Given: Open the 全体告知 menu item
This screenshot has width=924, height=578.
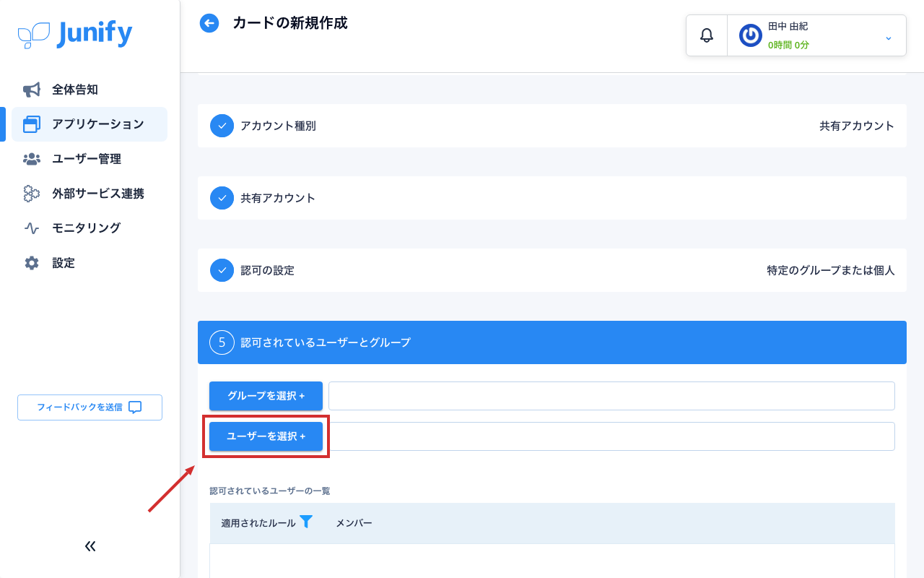Looking at the screenshot, I should click(x=90, y=90).
